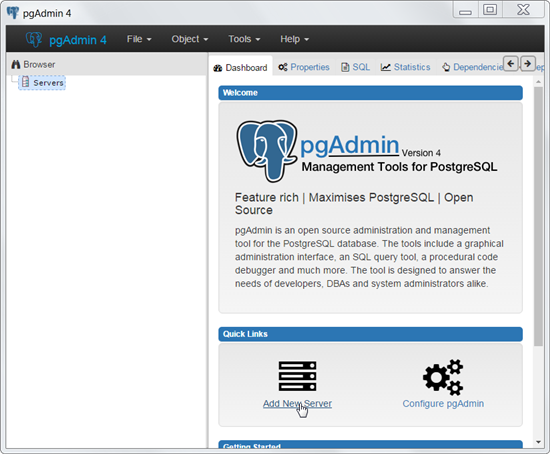This screenshot has height=454, width=550.
Task: Open the Help menu
Action: pos(294,39)
